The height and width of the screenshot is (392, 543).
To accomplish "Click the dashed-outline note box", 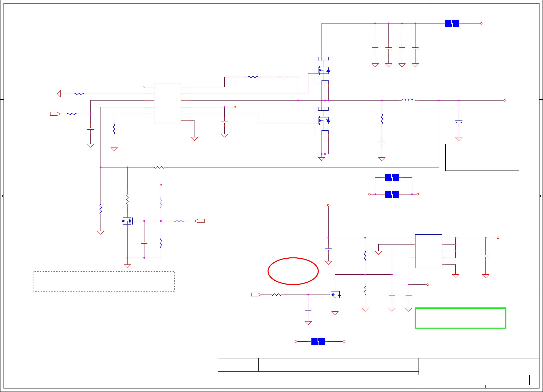I will click(x=104, y=281).
